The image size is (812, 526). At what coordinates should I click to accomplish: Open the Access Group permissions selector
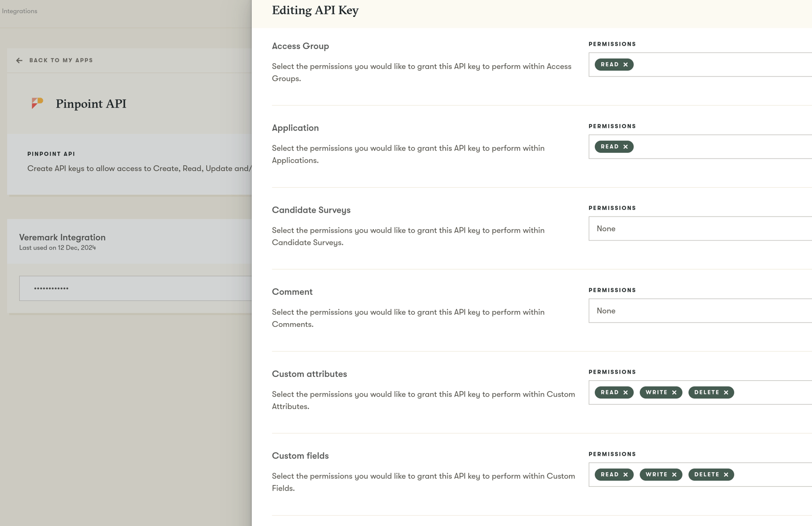coord(699,64)
